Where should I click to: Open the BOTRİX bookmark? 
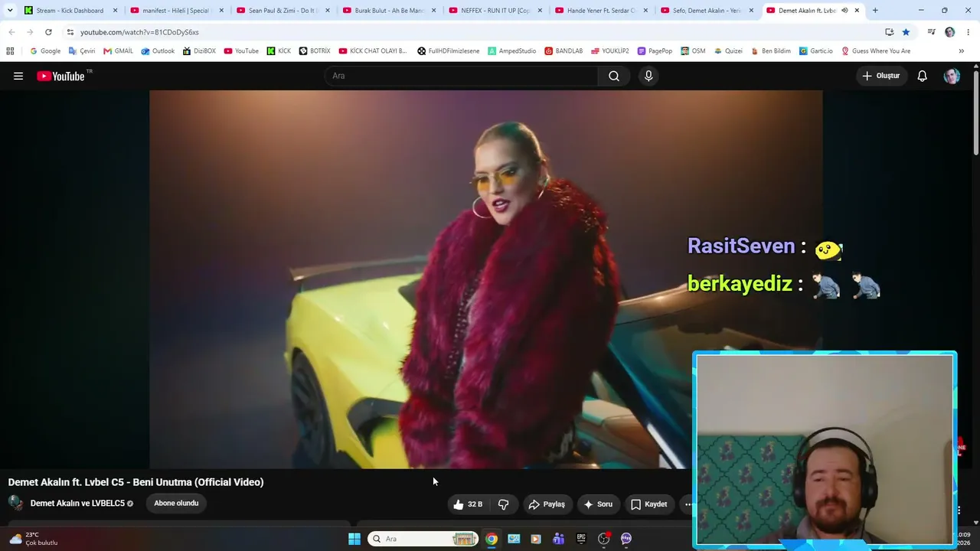(x=315, y=51)
